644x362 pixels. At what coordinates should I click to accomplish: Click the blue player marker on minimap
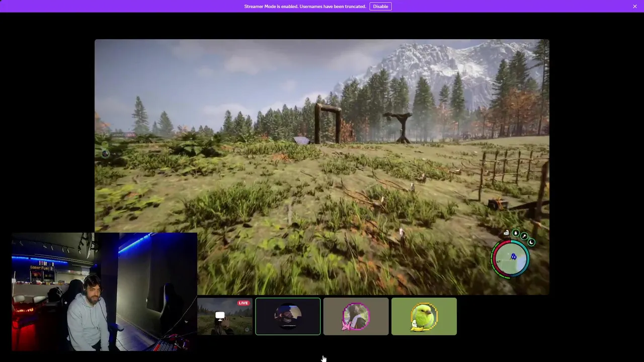(514, 257)
